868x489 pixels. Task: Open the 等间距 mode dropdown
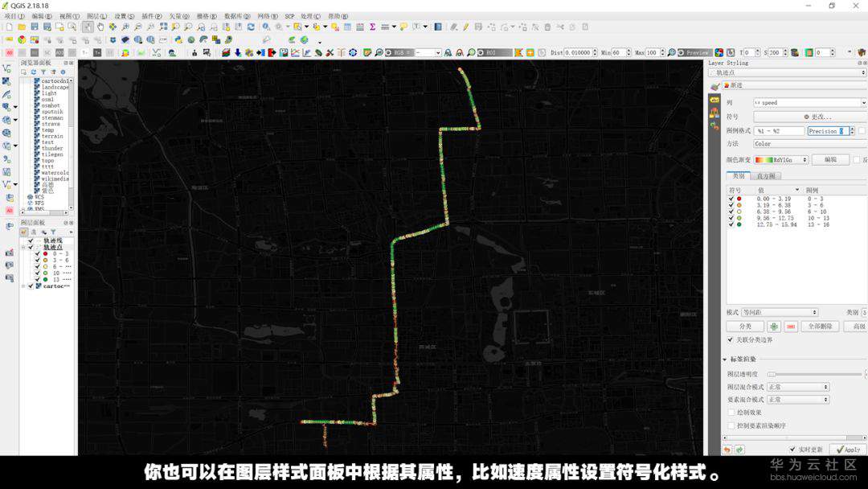tap(780, 312)
